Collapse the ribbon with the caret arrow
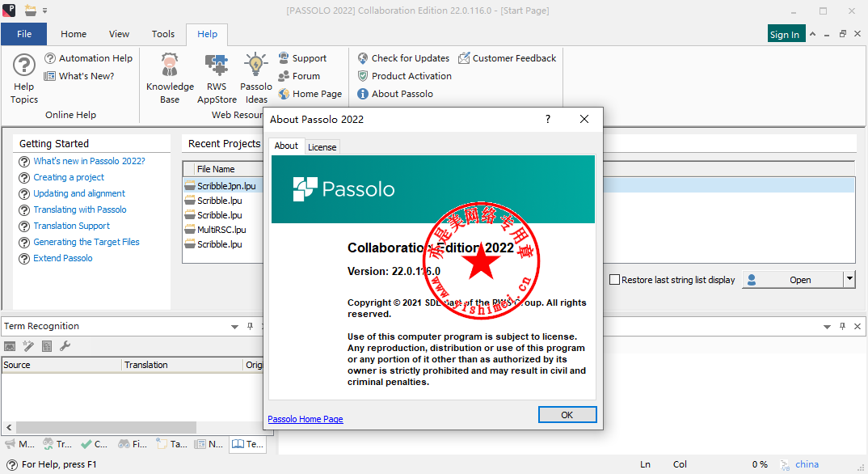Screen dimensions: 868x474 tap(813, 34)
